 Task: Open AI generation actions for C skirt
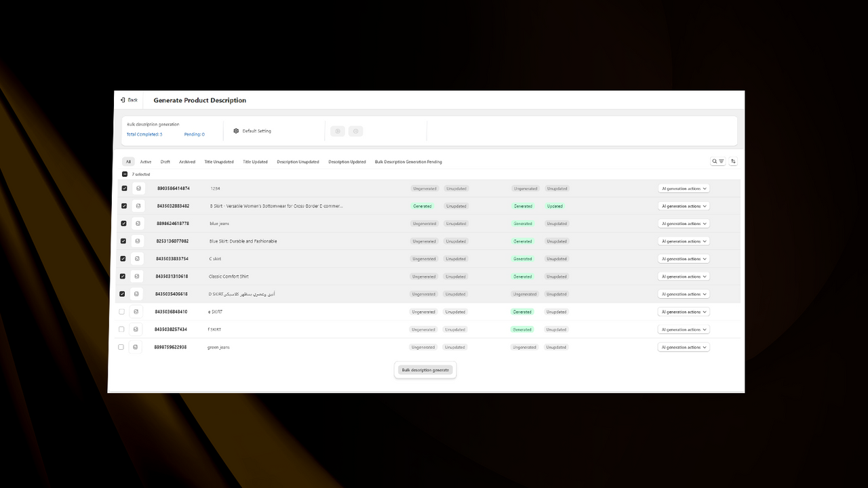click(684, 259)
